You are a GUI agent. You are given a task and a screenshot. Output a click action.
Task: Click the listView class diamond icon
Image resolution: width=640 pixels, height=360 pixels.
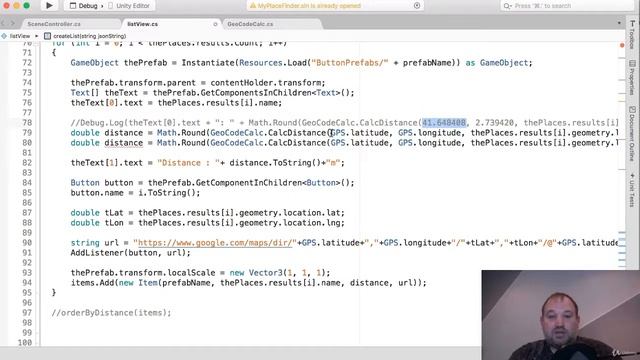tap(4, 36)
